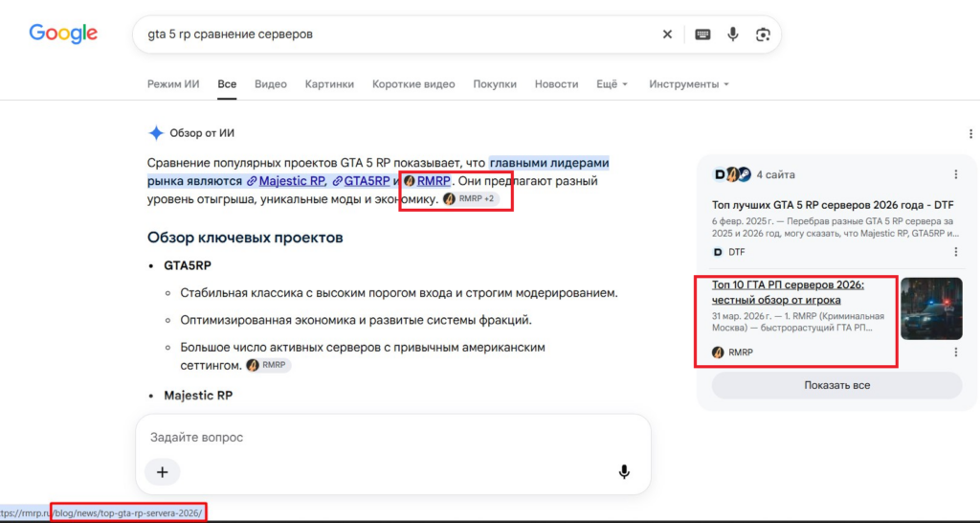980x523 pixels.
Task: Click into the Google search field
Action: point(400,34)
